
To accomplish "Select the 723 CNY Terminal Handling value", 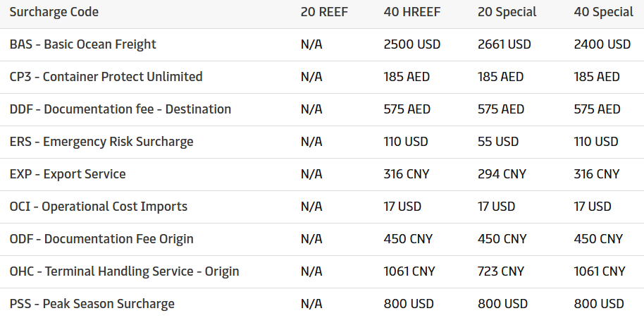I will [x=501, y=271].
